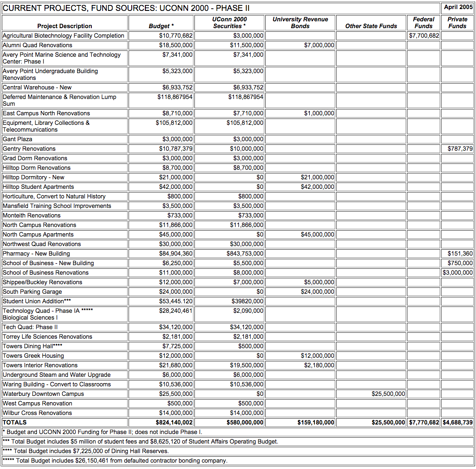
Task: Click the Federal Funds value $7,700,682
Action: pyautogui.click(x=424, y=35)
